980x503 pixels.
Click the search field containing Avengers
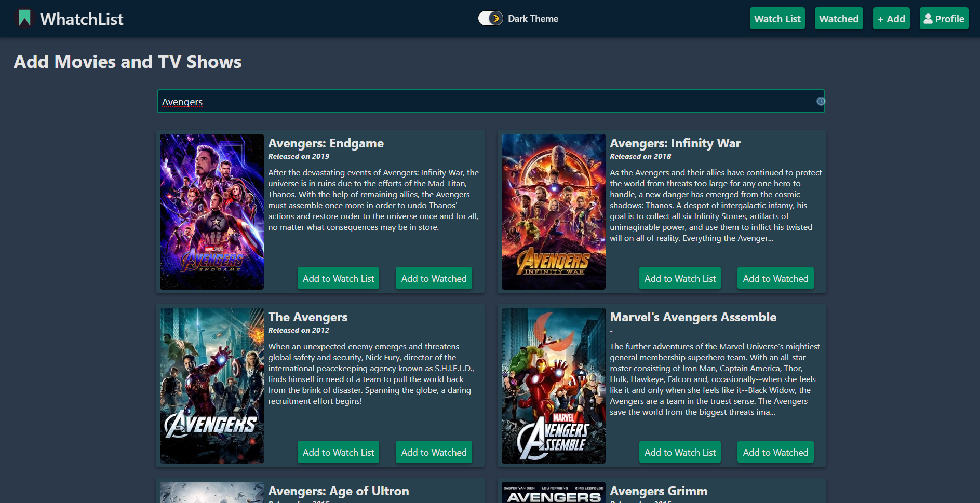click(x=491, y=102)
